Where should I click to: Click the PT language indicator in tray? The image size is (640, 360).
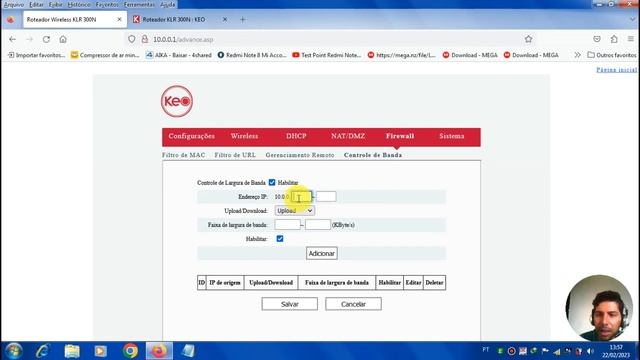point(486,350)
